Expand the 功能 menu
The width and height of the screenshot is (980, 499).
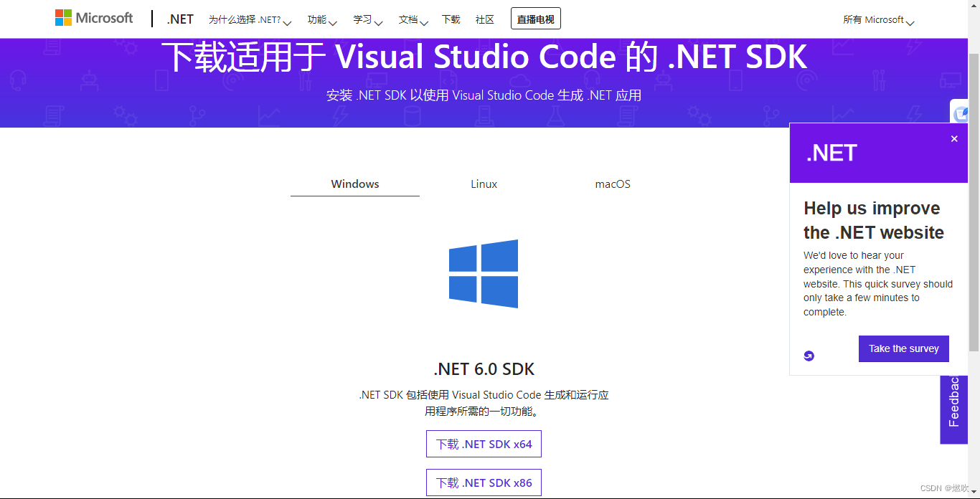[x=322, y=20]
